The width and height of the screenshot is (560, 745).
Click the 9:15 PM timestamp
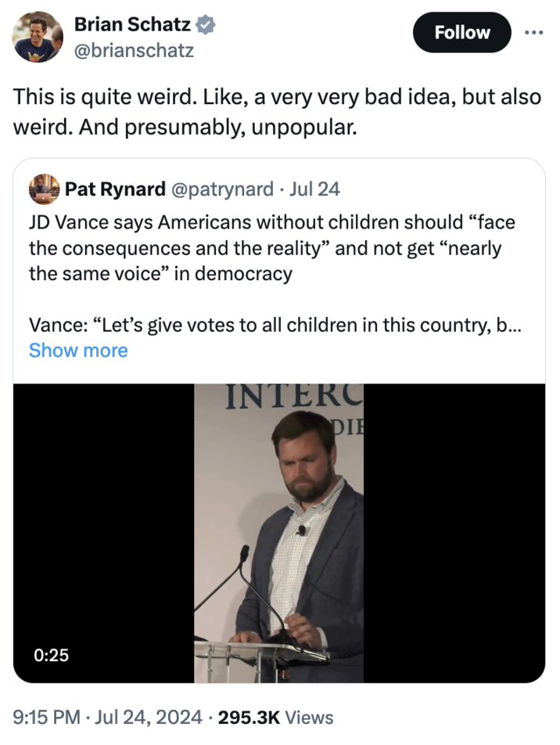point(45,717)
